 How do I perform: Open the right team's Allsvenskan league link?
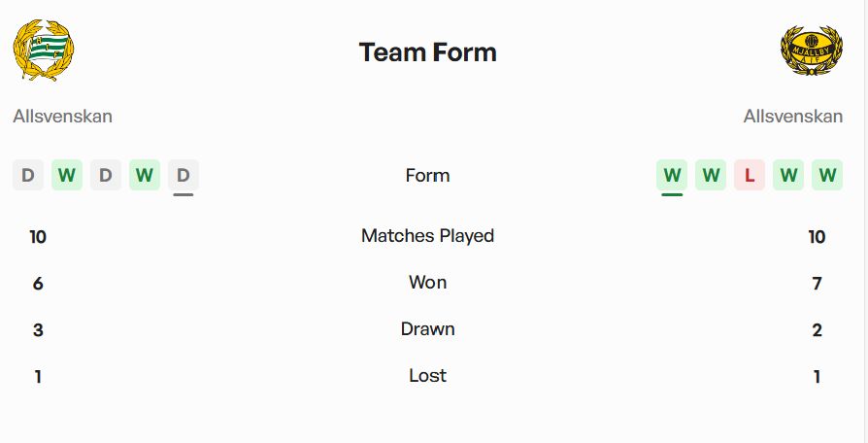click(x=792, y=117)
